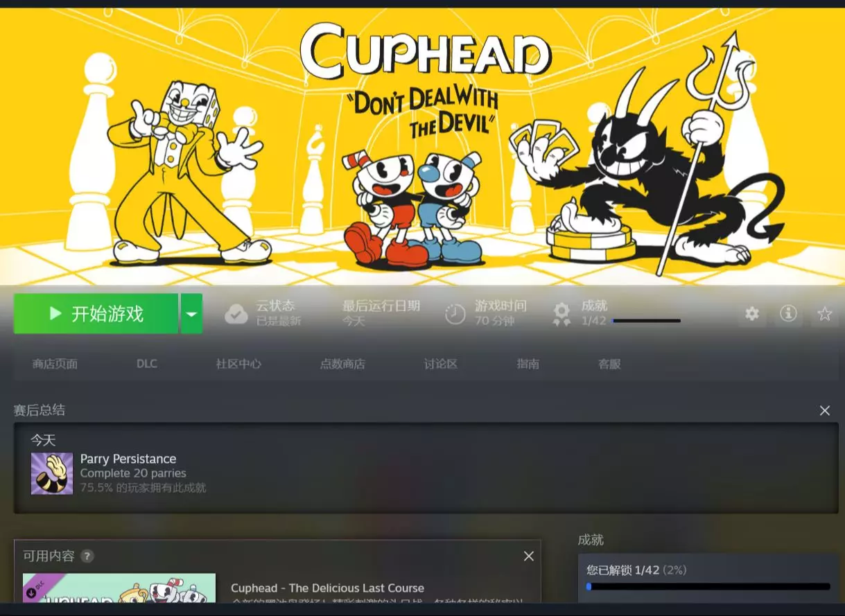Click the 您已解锁 1/42 text

pos(622,570)
